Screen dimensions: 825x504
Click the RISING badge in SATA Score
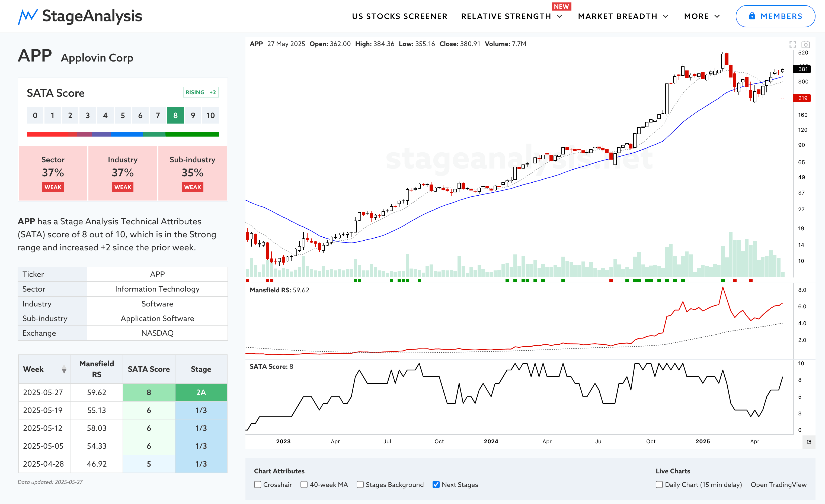pyautogui.click(x=195, y=92)
